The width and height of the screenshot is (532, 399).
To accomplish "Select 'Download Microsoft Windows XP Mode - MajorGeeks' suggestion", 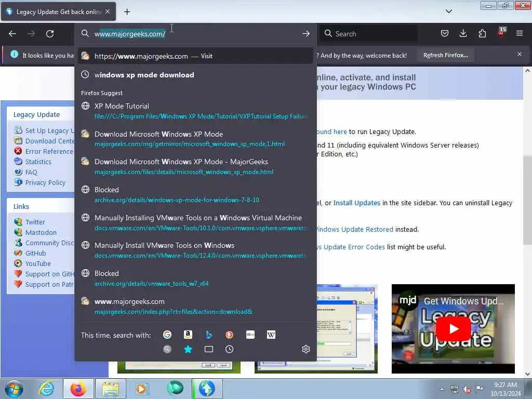I will tap(195, 167).
